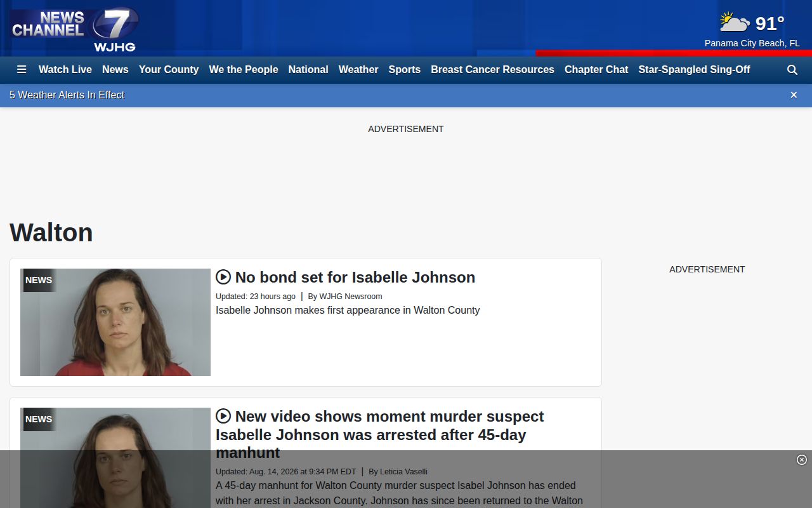This screenshot has width=812, height=508.
Task: Open the Chapter Chat page
Action: click(596, 69)
